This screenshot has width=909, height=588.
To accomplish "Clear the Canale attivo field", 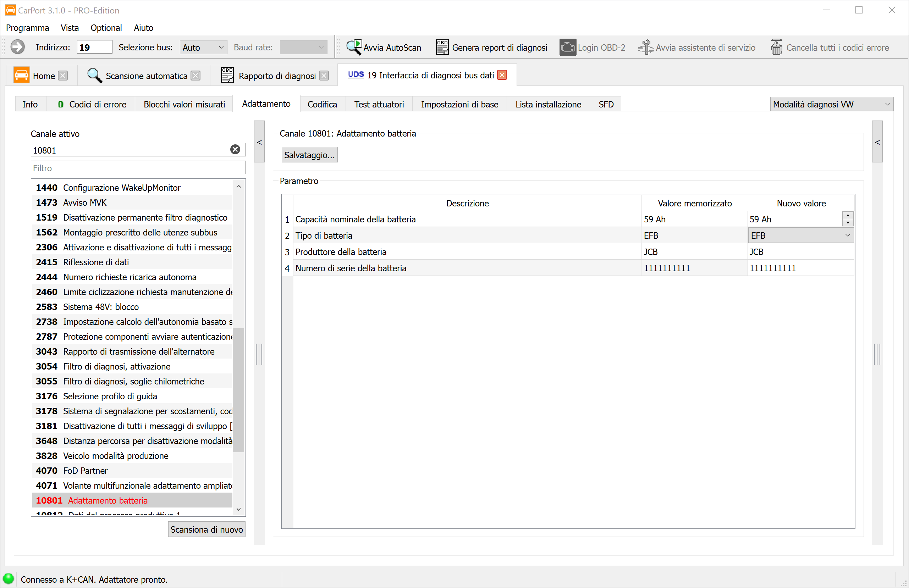I will click(235, 150).
